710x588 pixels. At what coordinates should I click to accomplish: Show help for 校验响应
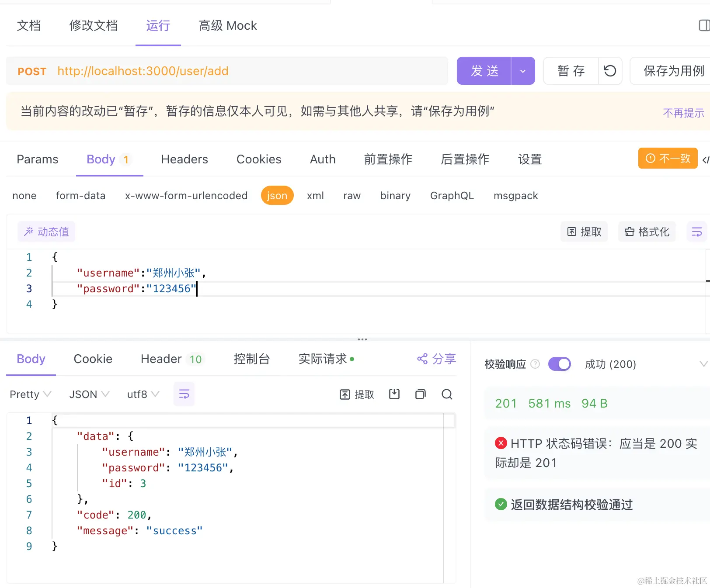click(535, 364)
